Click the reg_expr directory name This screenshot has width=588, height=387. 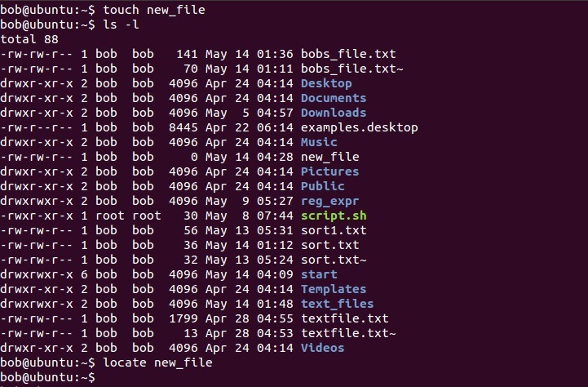[x=330, y=201]
